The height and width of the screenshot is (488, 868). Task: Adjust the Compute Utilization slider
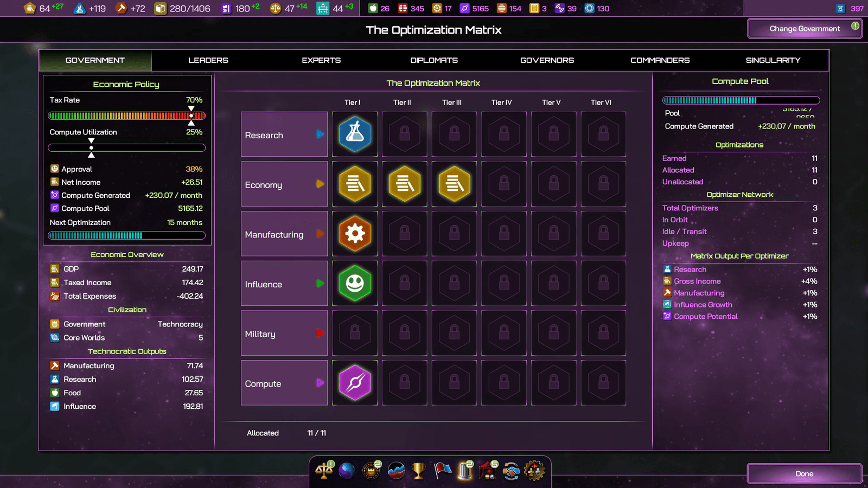(127, 147)
